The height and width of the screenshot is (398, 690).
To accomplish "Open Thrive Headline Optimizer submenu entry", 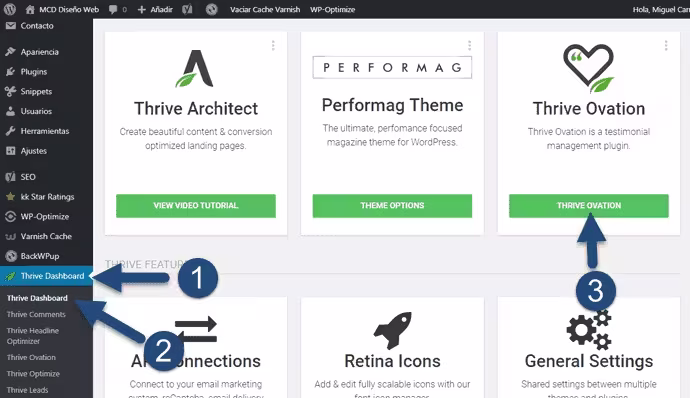I will coord(33,336).
